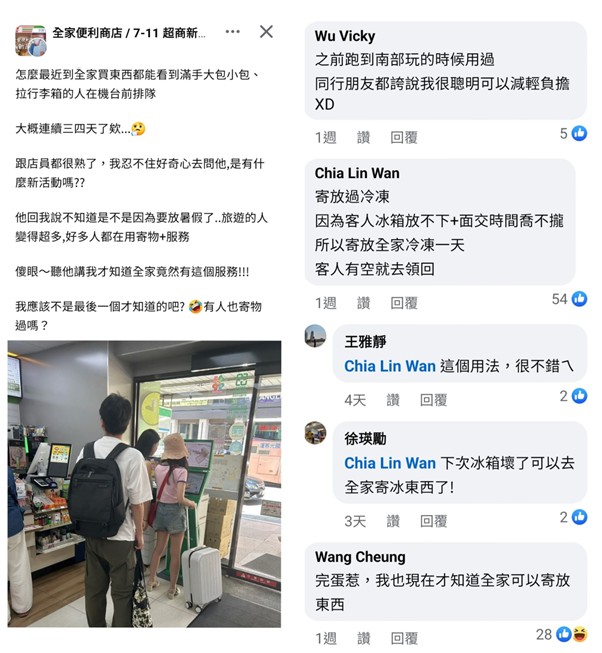Like Chia Lin Wan's comment with 讚
The width and height of the screenshot is (602, 653).
click(363, 303)
